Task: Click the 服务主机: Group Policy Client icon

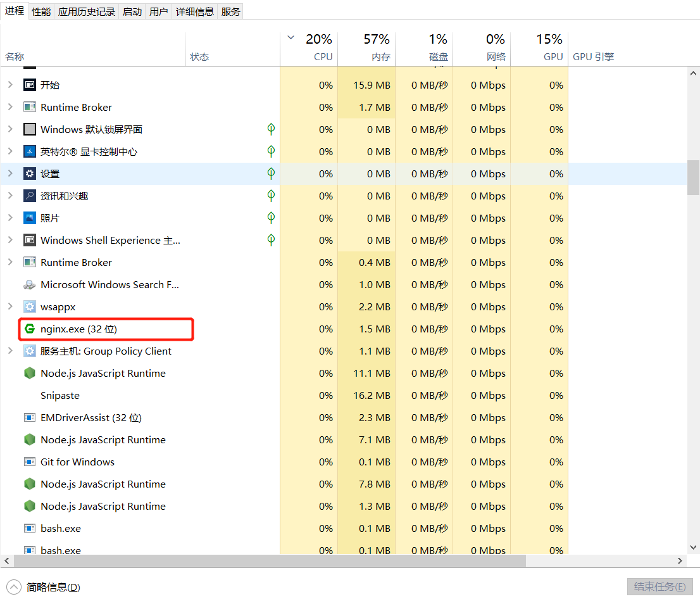Action: click(x=30, y=351)
